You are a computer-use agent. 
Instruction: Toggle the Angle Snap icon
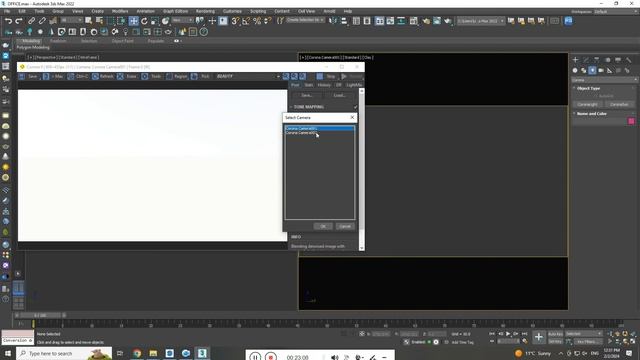(x=246, y=21)
